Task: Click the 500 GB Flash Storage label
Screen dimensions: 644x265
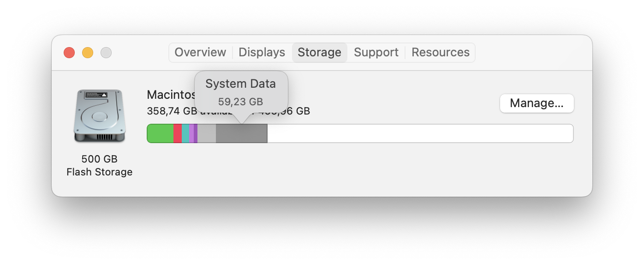Action: click(x=99, y=165)
